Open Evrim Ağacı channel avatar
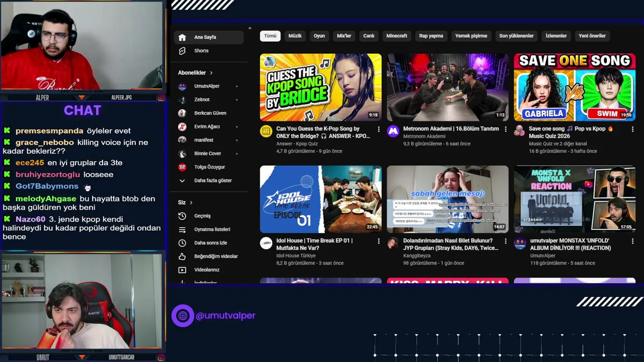The image size is (644, 362). 182,127
